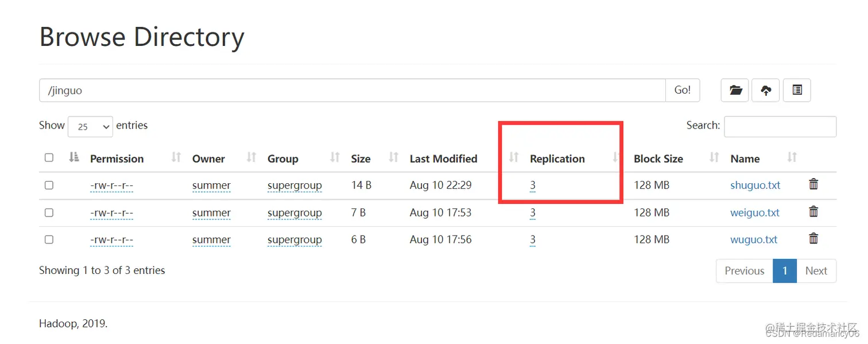The height and width of the screenshot is (344, 868).
Task: Click the Hadoop, 2019. footer text
Action: 73,323
